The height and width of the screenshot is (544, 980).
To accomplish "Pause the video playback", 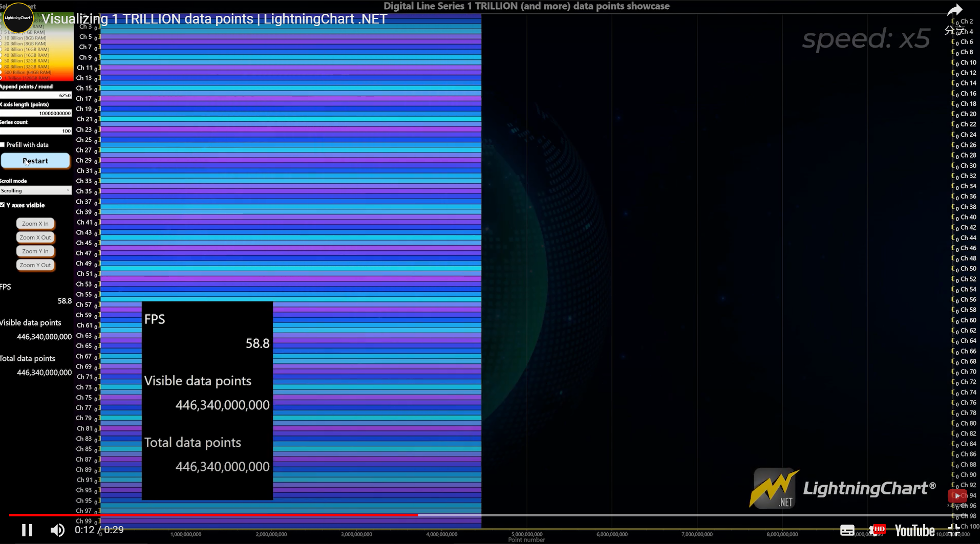I will click(x=27, y=530).
